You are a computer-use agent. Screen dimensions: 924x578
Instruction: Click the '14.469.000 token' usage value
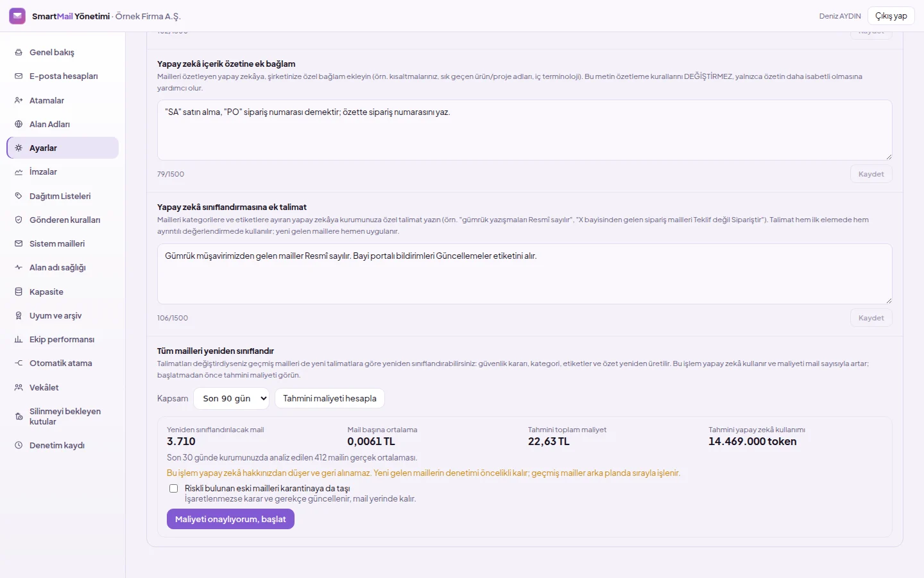[x=752, y=442]
